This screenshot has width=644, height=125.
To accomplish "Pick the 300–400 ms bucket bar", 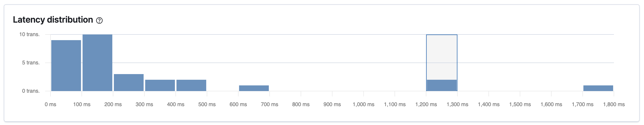I will [160, 85].
